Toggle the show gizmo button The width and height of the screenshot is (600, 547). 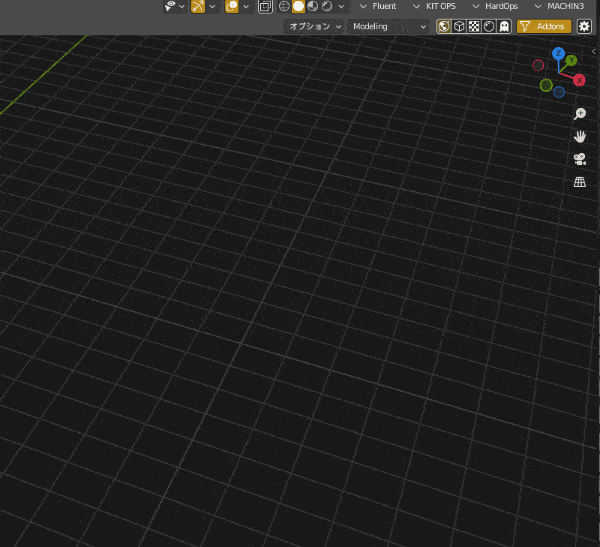tap(198, 6)
